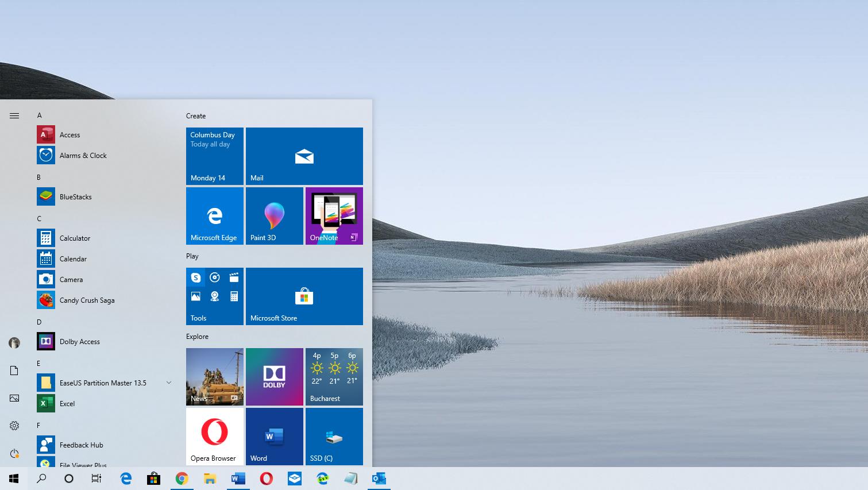This screenshot has height=490, width=868.
Task: Click the Play group header
Action: (192, 256)
